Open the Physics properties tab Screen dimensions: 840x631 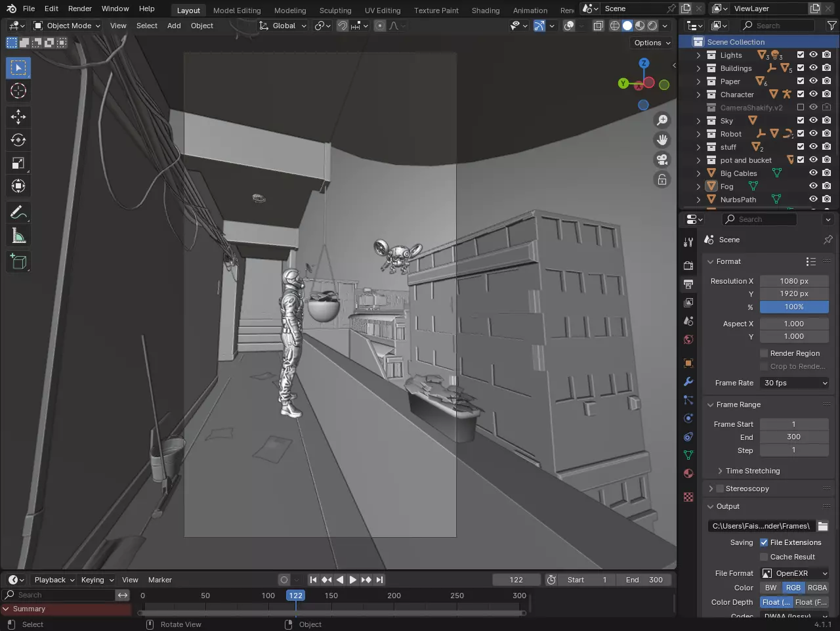coord(688,418)
